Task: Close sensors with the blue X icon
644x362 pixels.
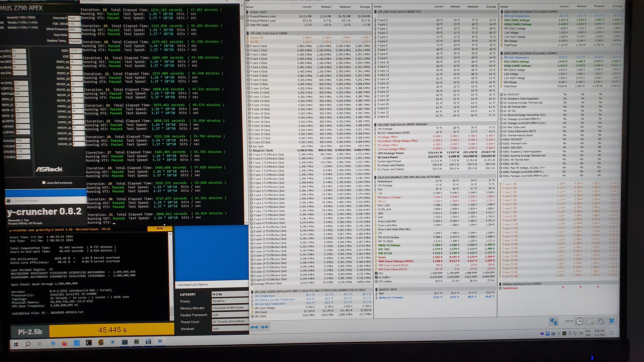Action: (612, 321)
